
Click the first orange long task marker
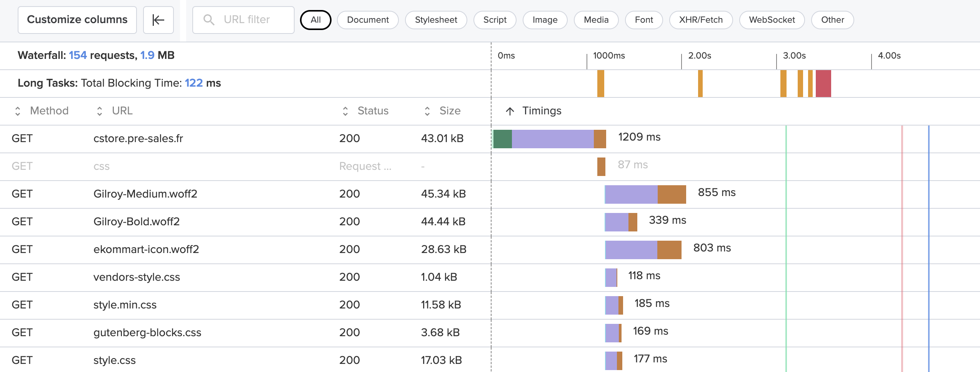point(601,84)
